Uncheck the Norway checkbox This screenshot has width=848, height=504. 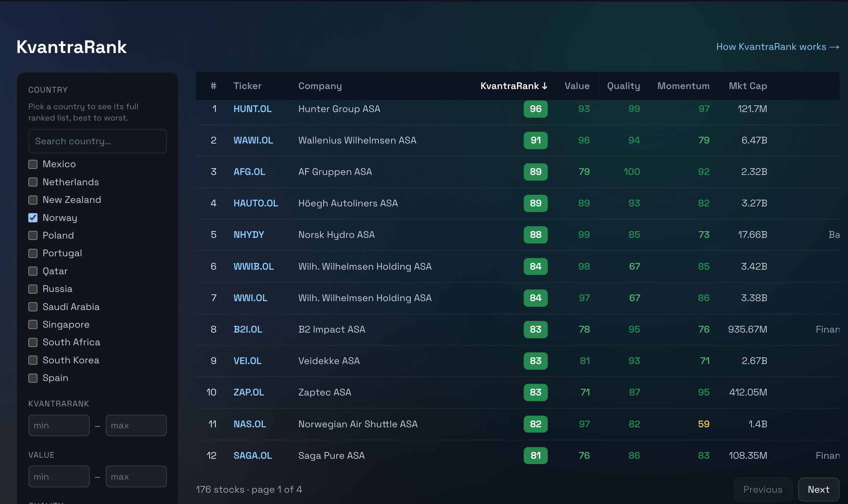click(33, 218)
